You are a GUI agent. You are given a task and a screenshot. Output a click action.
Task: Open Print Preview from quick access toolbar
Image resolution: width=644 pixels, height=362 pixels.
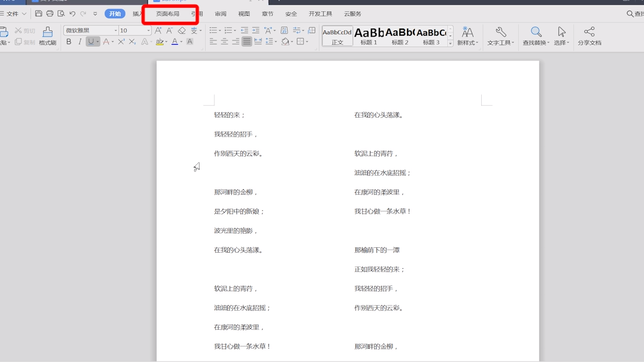click(x=61, y=14)
